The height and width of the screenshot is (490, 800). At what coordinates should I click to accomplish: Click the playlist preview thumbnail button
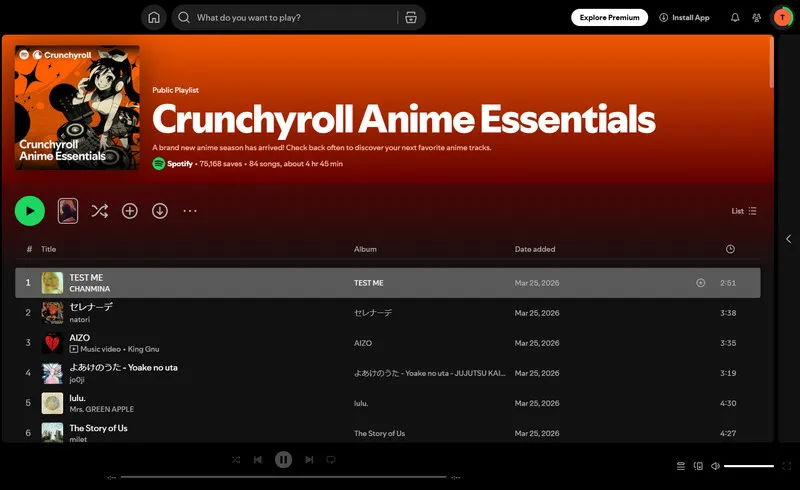(x=68, y=211)
